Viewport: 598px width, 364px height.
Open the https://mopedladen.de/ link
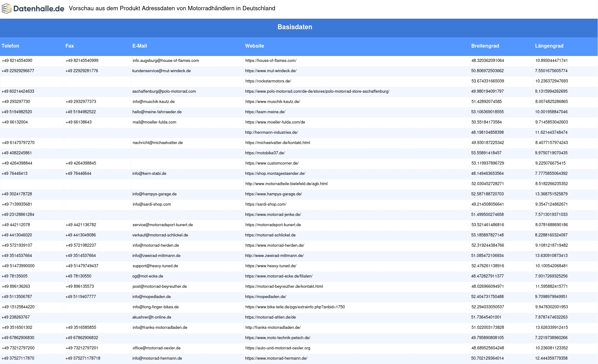click(266, 297)
